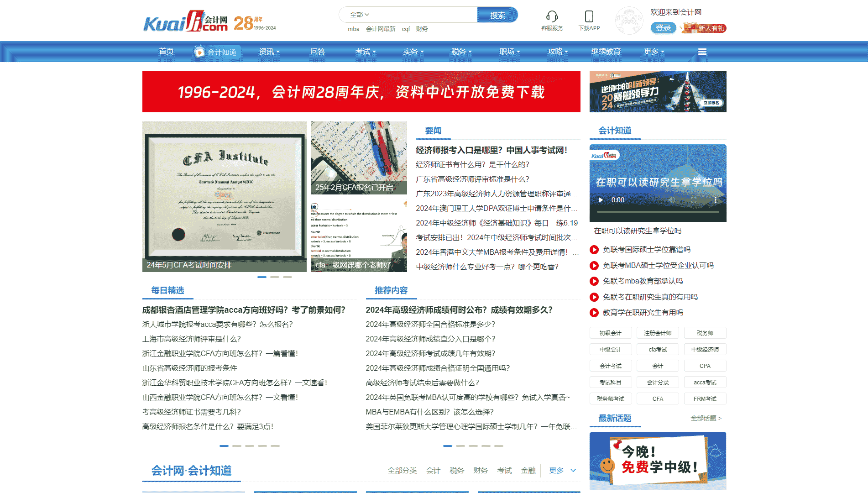Open the 2024赛艇领导力 ad banner
The width and height of the screenshot is (868, 493).
pyautogui.click(x=658, y=92)
